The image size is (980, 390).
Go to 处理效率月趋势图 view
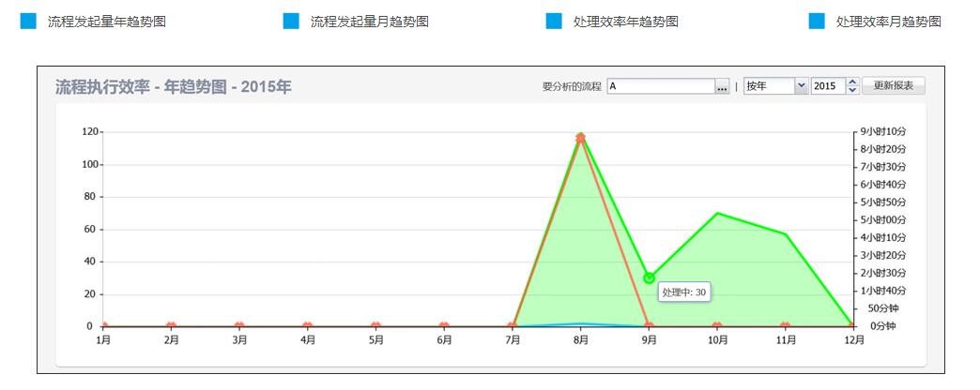point(888,22)
